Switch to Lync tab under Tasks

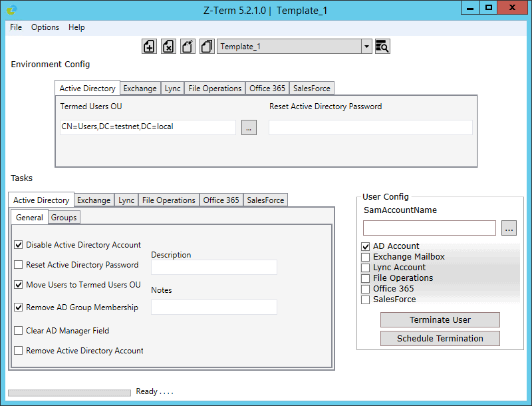click(126, 200)
